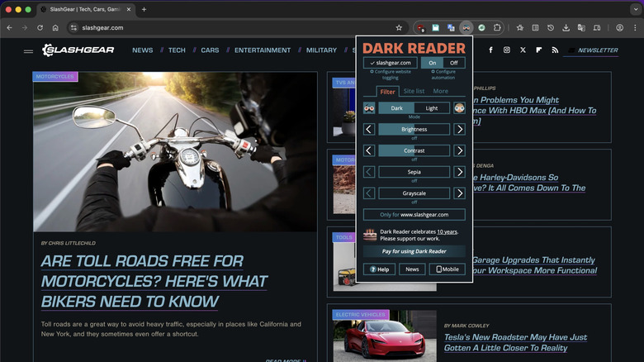Screen dimensions: 644x362
Task: Visit SlashGear X (Twitter) icon
Action: (x=523, y=50)
